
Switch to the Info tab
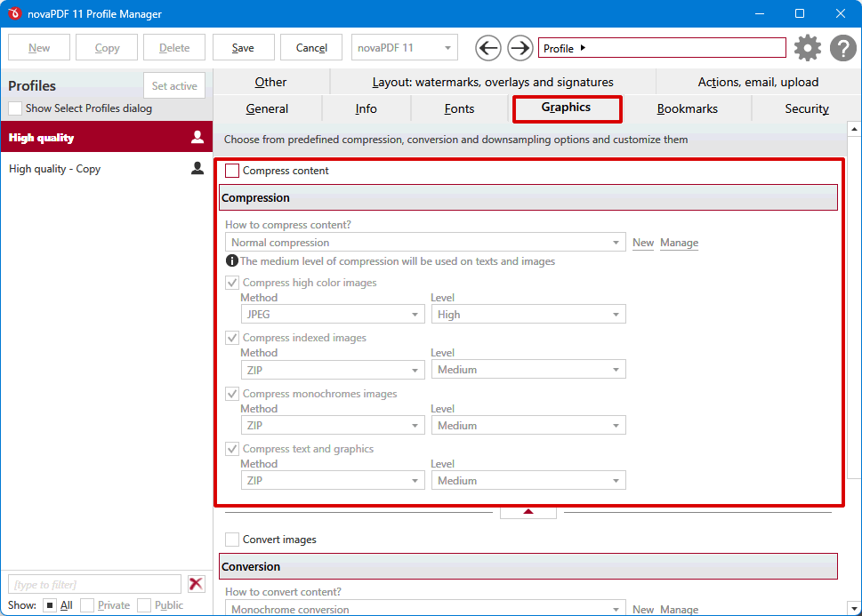367,108
